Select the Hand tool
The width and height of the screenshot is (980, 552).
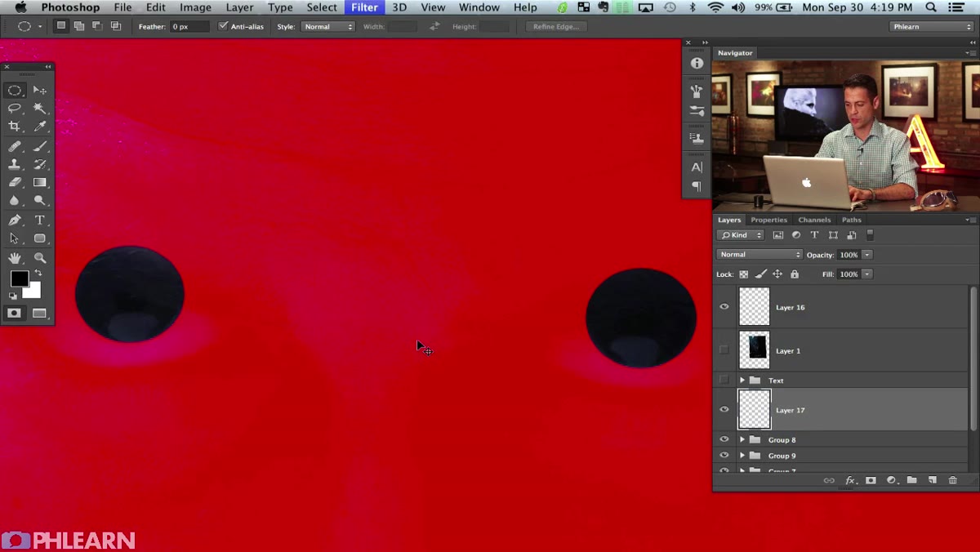[x=15, y=258]
